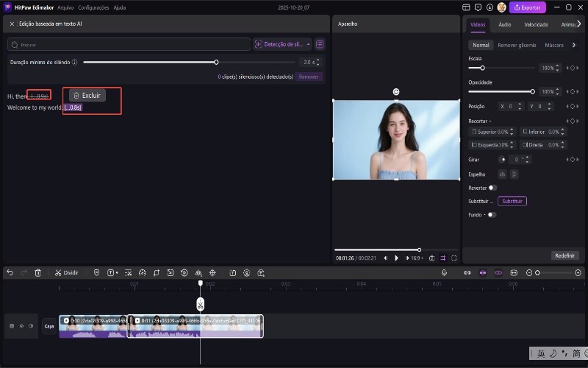Click the trash delete icon in timeline toolbar
Image resolution: width=588 pixels, height=368 pixels.
coord(38,272)
